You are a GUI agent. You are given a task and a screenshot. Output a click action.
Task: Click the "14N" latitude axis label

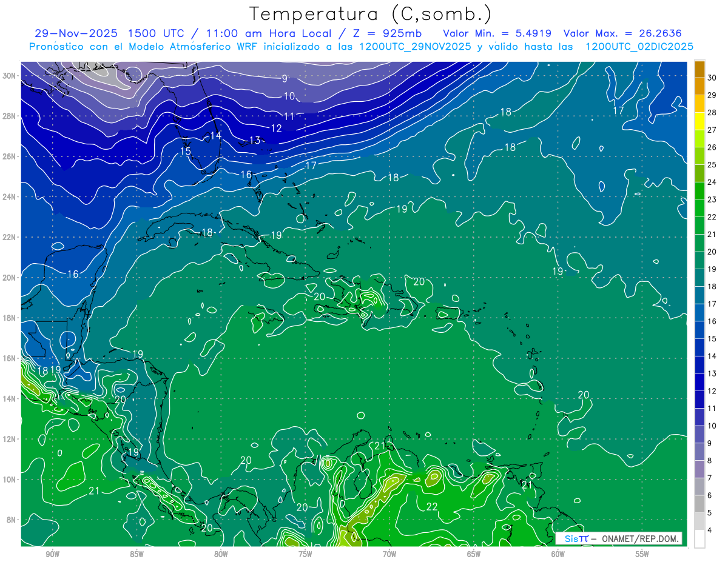(x=10, y=398)
